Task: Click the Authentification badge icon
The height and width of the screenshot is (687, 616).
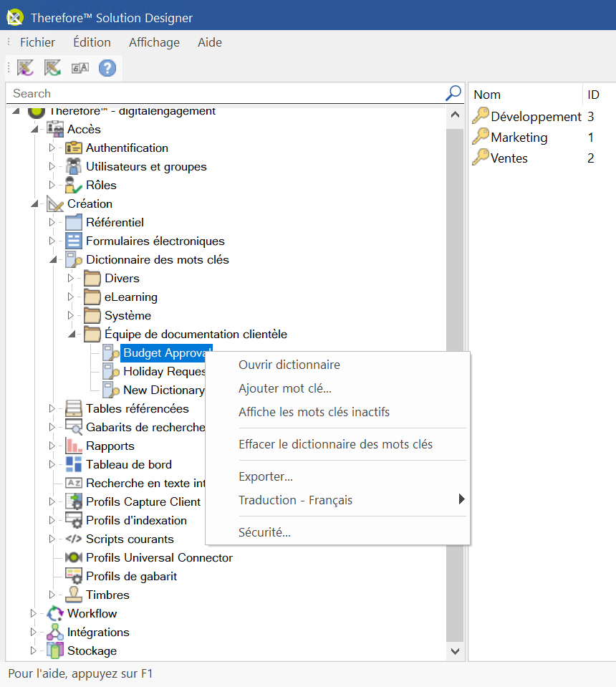Action: tap(74, 148)
